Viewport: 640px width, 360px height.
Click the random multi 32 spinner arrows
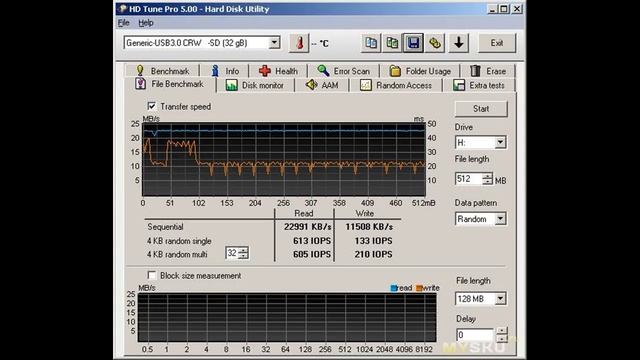(x=243, y=253)
